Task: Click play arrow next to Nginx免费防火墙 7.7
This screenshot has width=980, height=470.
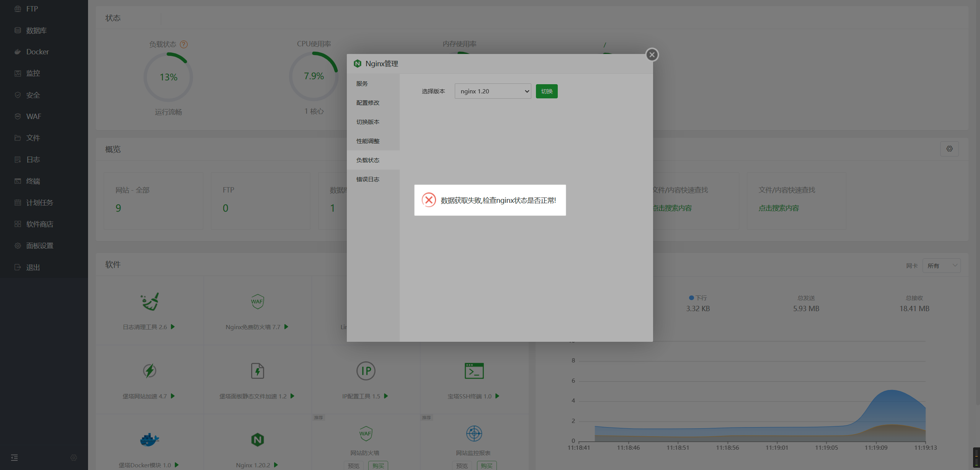Action: tap(286, 327)
